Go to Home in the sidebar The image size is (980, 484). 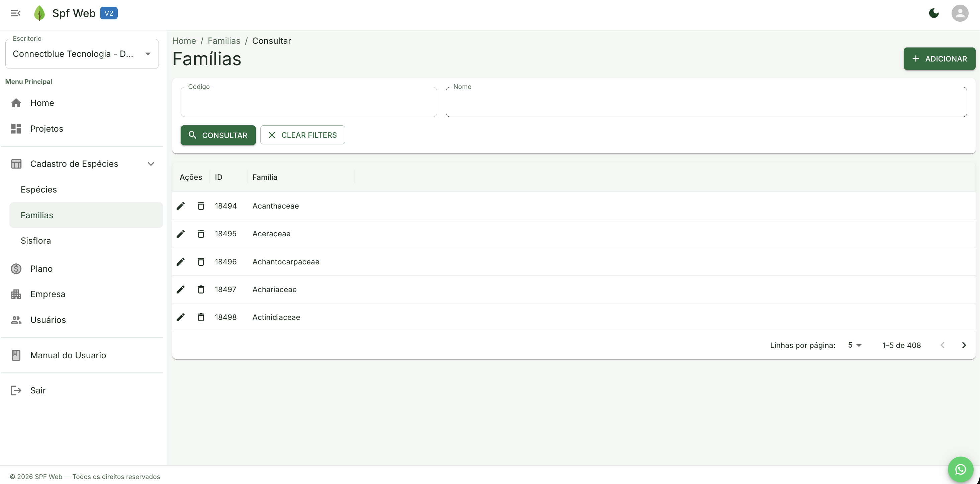tap(82, 103)
